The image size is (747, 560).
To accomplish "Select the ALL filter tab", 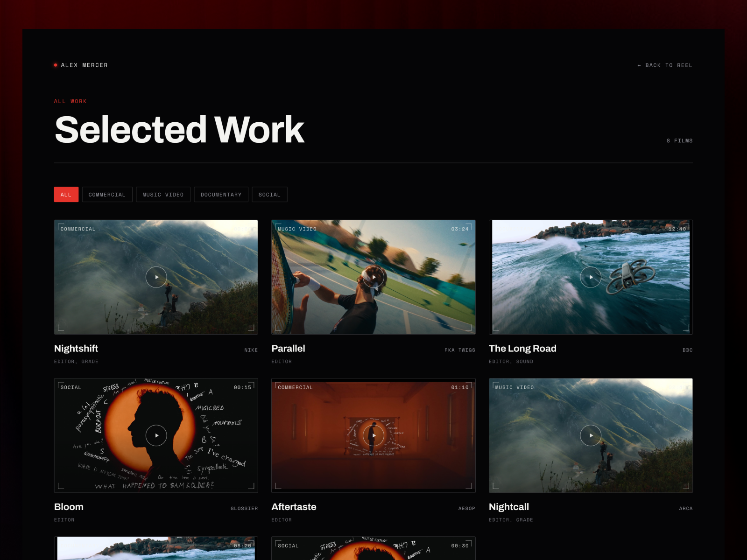I will 66,195.
